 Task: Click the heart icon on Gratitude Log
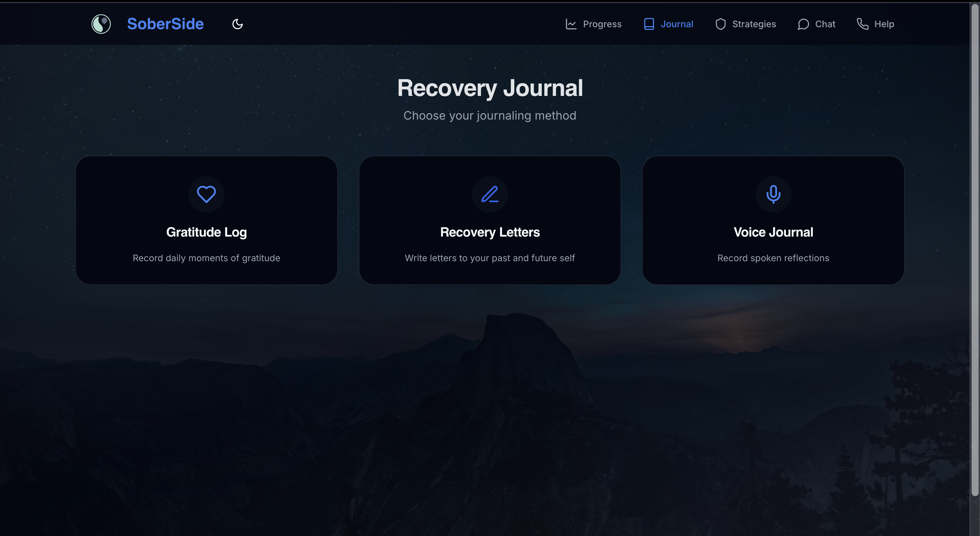coord(206,194)
